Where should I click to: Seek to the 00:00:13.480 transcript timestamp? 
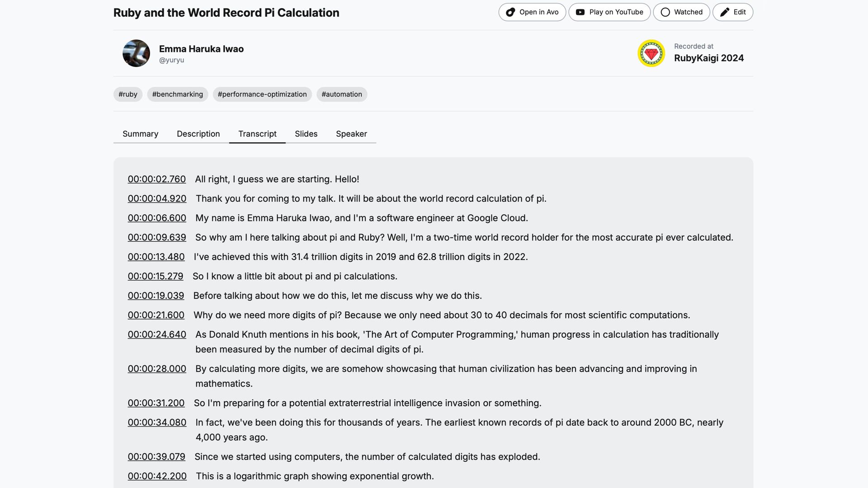(x=156, y=257)
